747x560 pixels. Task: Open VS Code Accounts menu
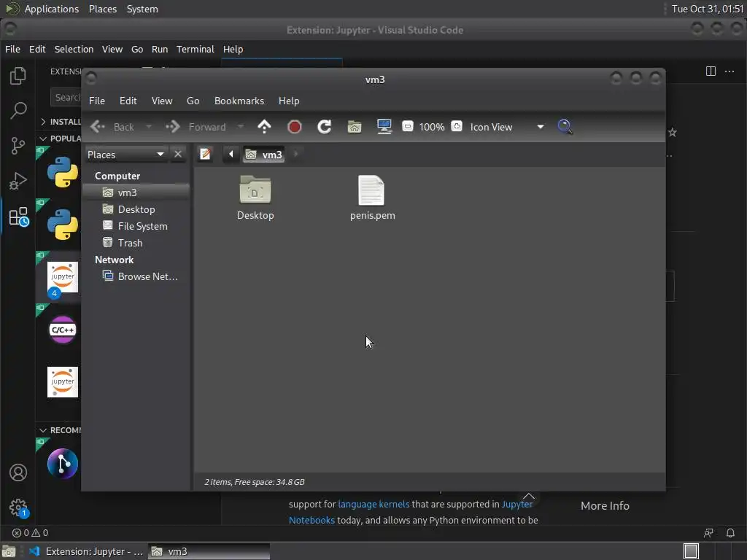tap(18, 472)
